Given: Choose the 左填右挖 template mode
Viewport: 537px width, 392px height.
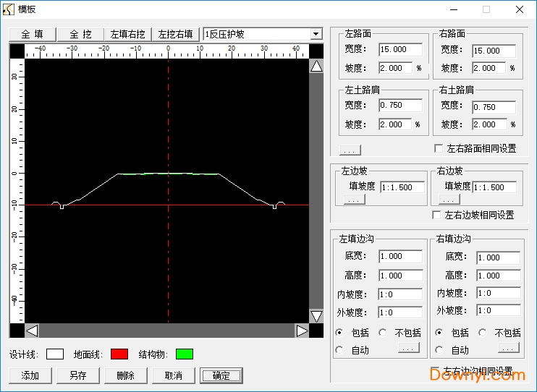Looking at the screenshot, I should (128, 34).
